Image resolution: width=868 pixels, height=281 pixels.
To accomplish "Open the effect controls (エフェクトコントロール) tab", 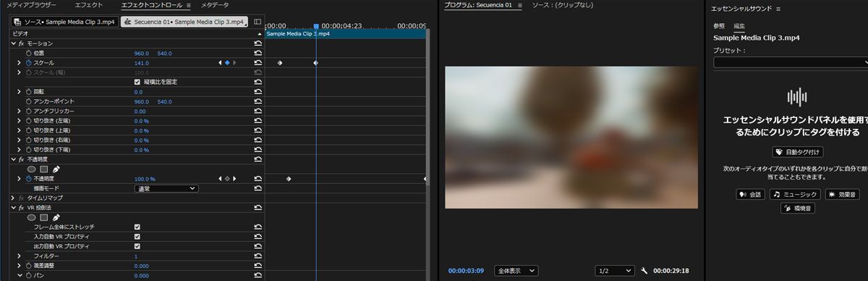I will [151, 5].
